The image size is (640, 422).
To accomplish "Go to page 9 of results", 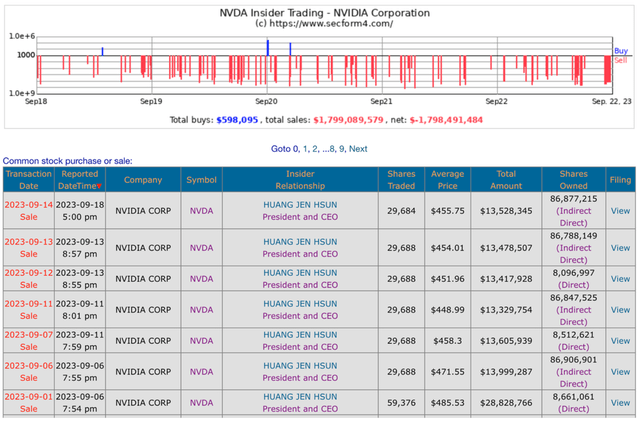I will (x=342, y=149).
